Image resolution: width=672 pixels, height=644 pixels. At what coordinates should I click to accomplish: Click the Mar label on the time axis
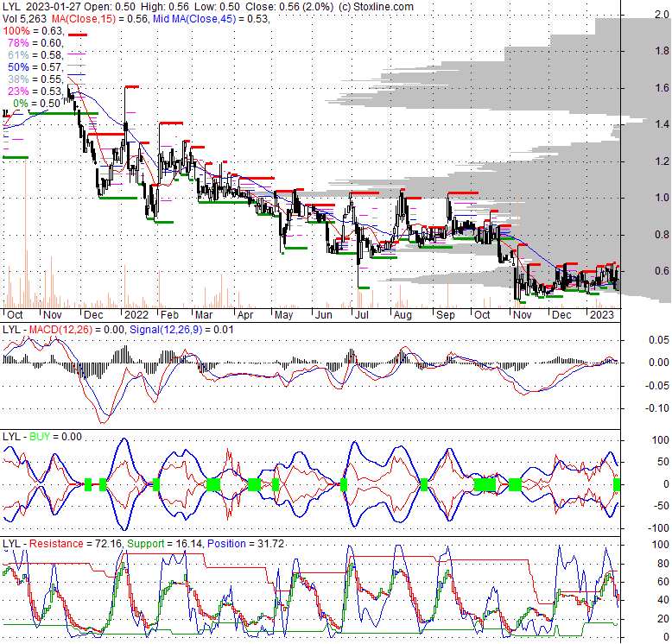pyautogui.click(x=204, y=315)
